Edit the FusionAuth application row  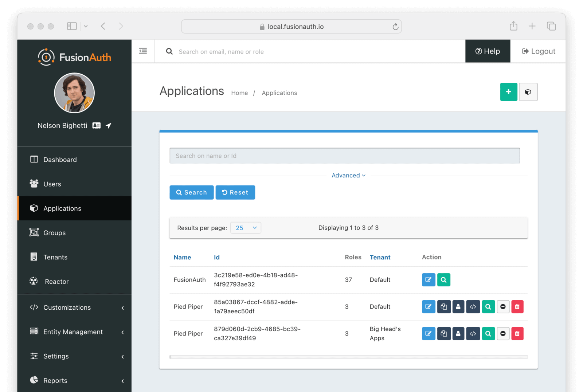[429, 280]
